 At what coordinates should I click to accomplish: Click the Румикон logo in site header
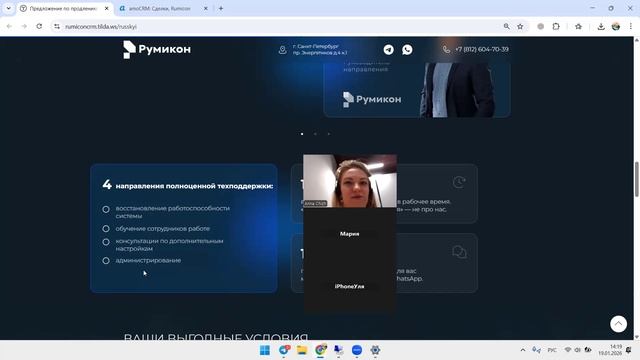click(157, 49)
